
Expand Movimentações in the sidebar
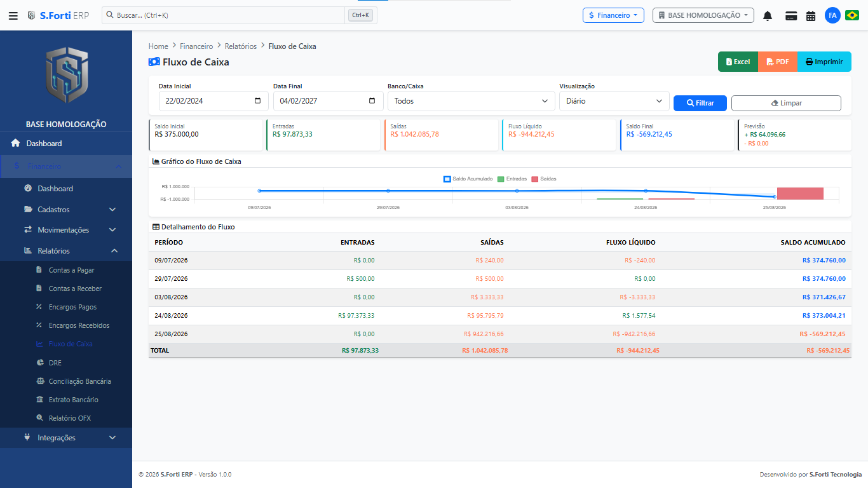click(x=66, y=230)
